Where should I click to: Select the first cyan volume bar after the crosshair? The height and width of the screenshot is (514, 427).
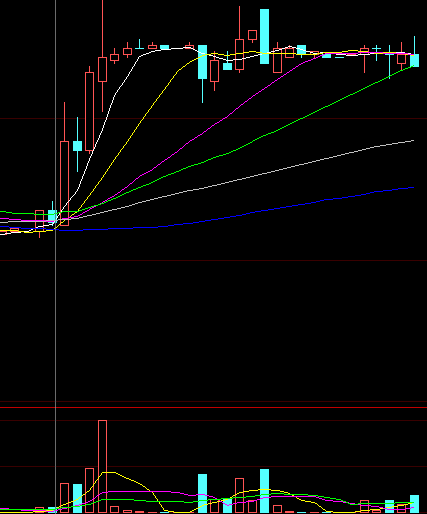tap(77, 498)
